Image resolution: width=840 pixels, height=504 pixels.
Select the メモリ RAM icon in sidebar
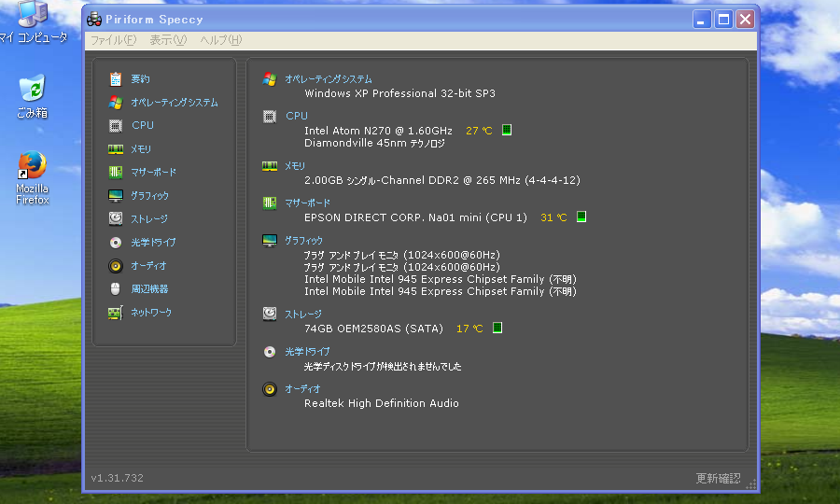tap(115, 149)
